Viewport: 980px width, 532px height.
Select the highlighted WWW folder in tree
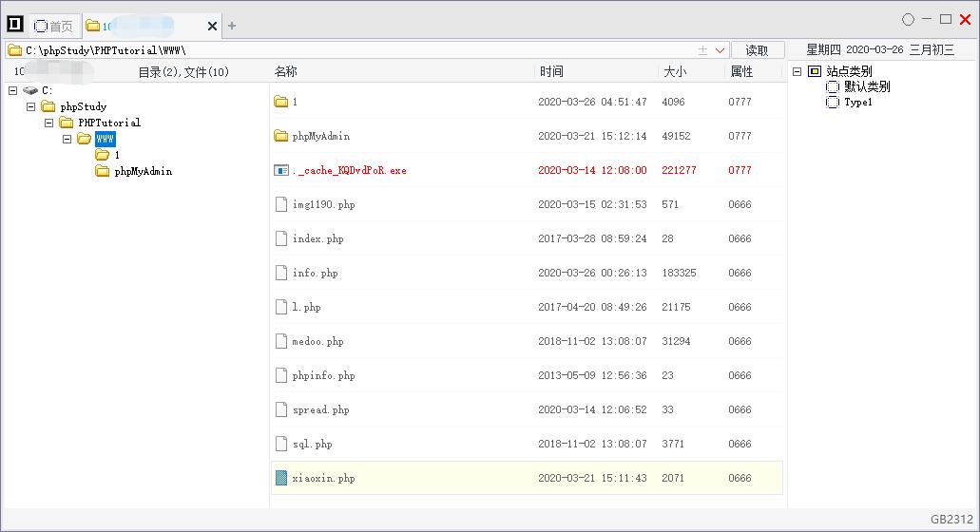click(105, 139)
